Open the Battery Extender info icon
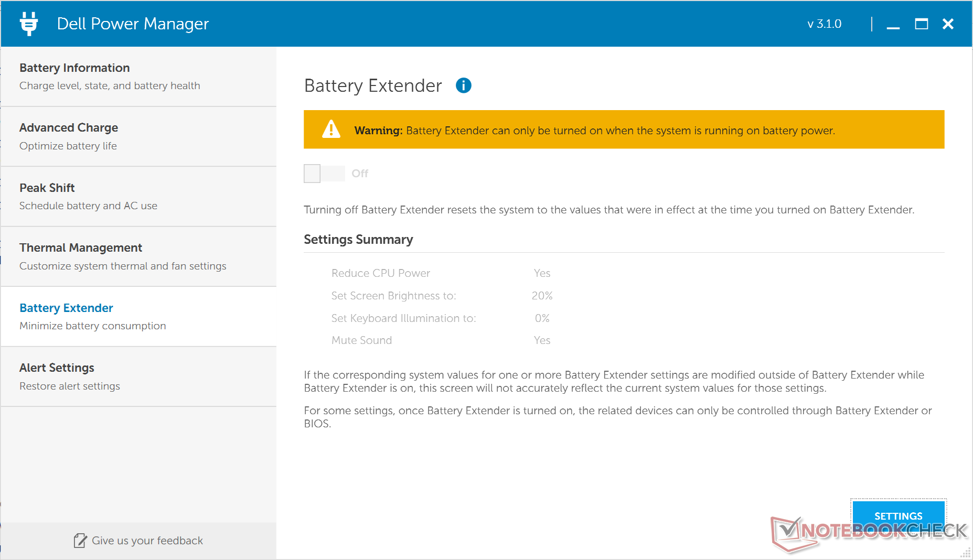The height and width of the screenshot is (560, 973). click(463, 85)
